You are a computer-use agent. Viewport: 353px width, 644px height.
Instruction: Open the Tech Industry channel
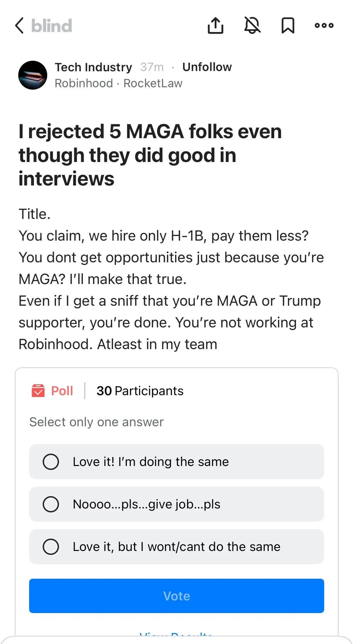coord(93,67)
